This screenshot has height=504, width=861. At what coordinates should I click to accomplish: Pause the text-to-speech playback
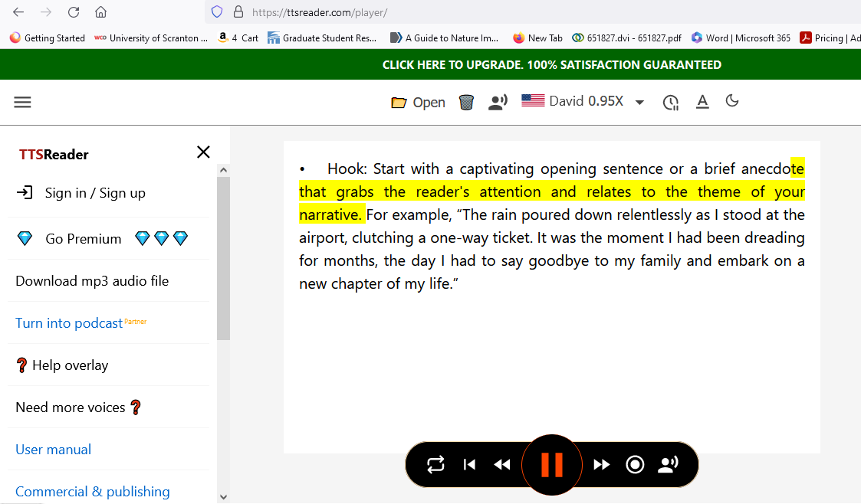point(552,465)
